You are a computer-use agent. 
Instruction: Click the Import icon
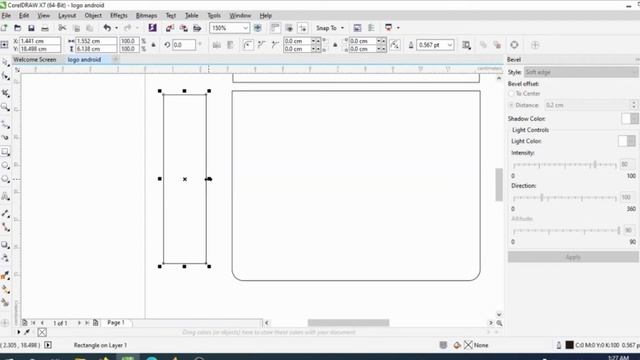click(x=170, y=28)
